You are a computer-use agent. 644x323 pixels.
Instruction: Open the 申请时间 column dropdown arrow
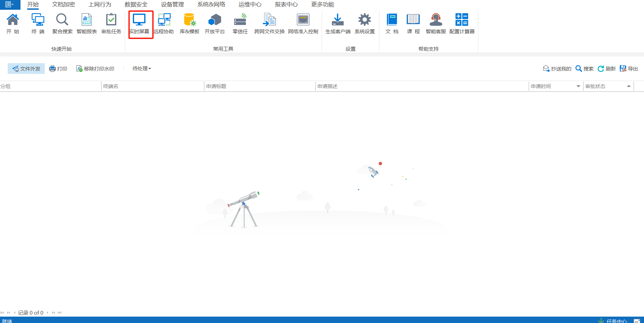[x=578, y=86]
